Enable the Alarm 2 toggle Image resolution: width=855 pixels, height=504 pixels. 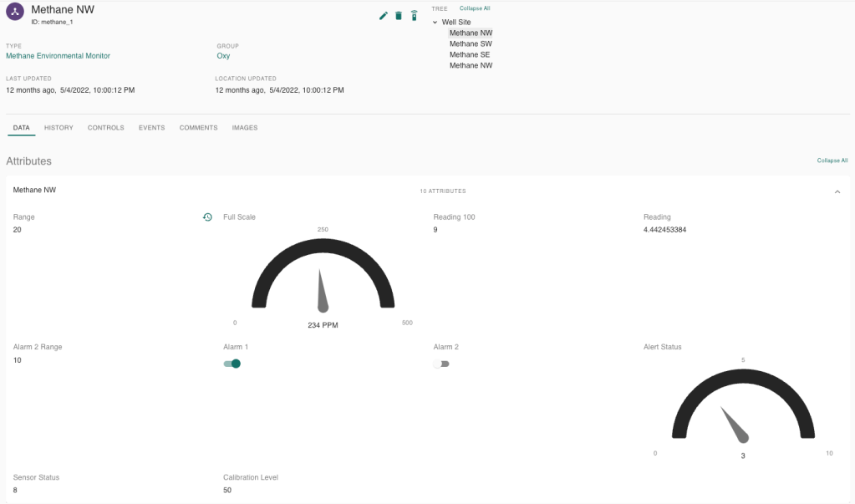(x=441, y=364)
